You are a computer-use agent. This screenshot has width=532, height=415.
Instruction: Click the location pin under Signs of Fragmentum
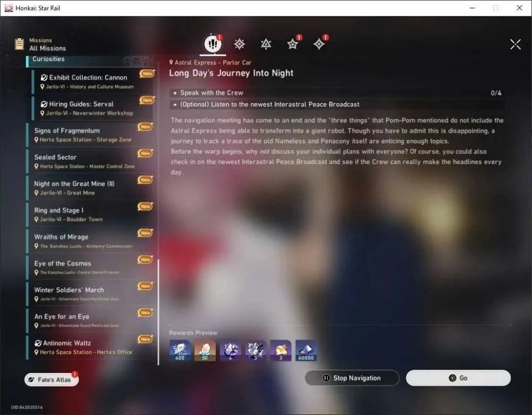point(36,140)
